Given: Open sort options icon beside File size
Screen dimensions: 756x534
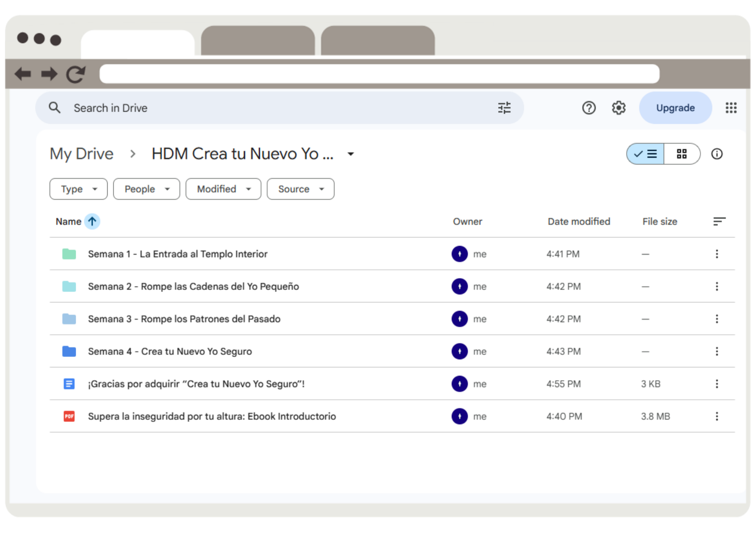Looking at the screenshot, I should [719, 221].
